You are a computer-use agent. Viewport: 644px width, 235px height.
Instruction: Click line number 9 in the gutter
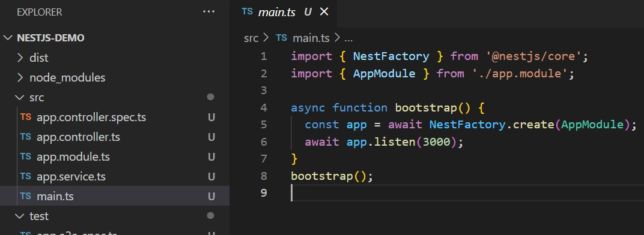coord(263,193)
